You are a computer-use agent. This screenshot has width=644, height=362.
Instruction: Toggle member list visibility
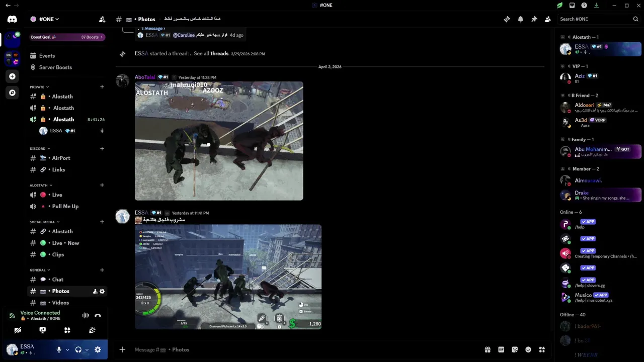tap(548, 19)
